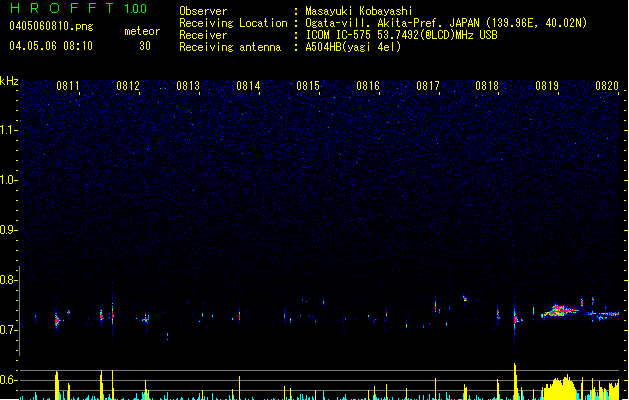Click observer name Masayuki Kobayashi
The height and width of the screenshot is (400, 629).
pyautogui.click(x=359, y=11)
